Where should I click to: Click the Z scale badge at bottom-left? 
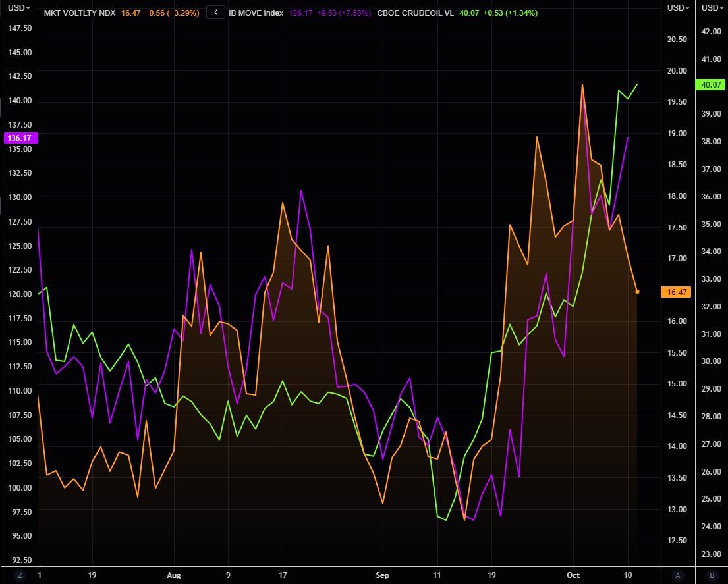(20, 575)
